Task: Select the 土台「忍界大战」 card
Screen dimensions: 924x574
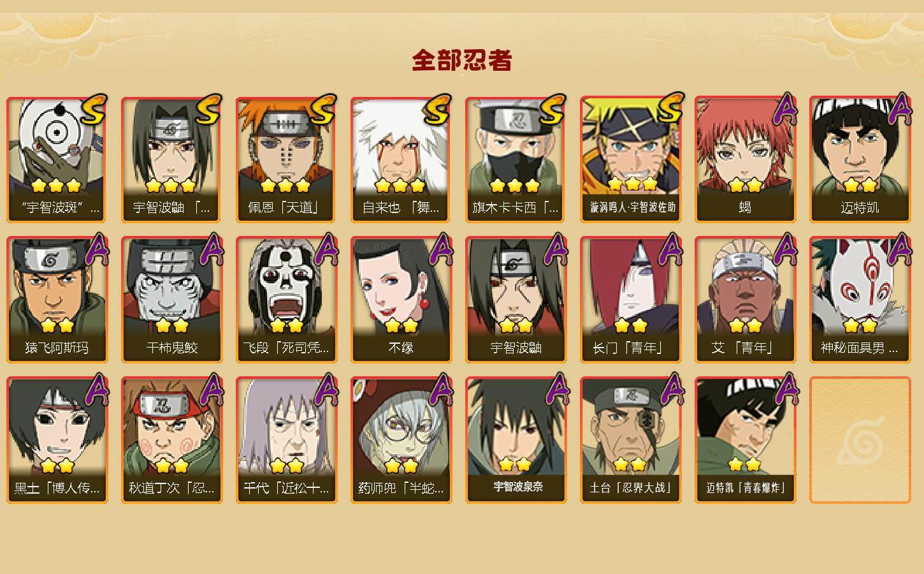Action: (x=630, y=440)
